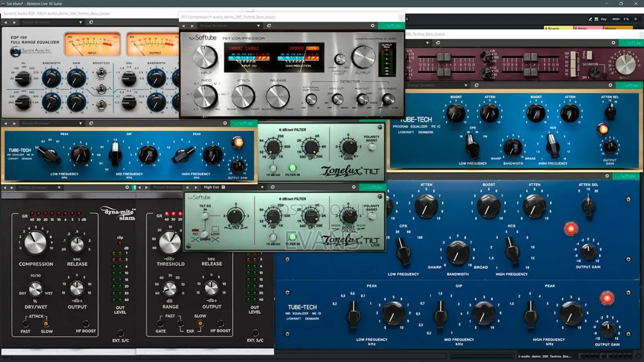Click previous preset arrow in Summit EQF-100 window
The height and width of the screenshot is (362, 644).
(6, 23)
